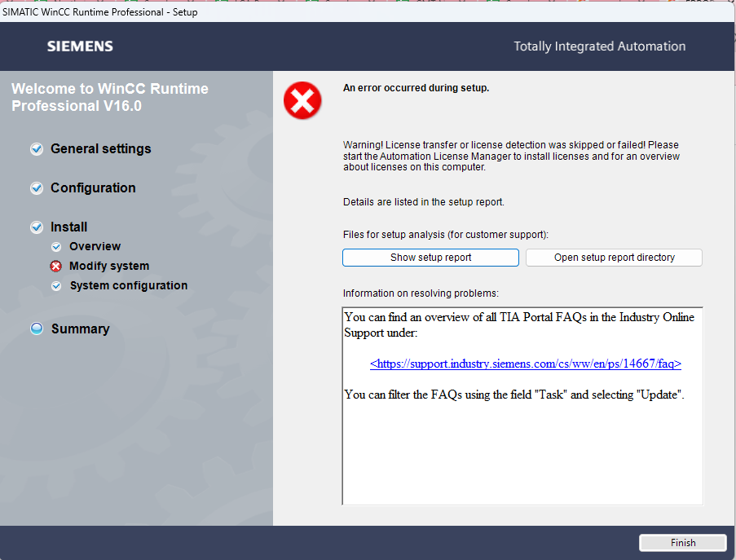Click the 'An error occurred during setup.' message
The image size is (736, 560).
(x=416, y=88)
